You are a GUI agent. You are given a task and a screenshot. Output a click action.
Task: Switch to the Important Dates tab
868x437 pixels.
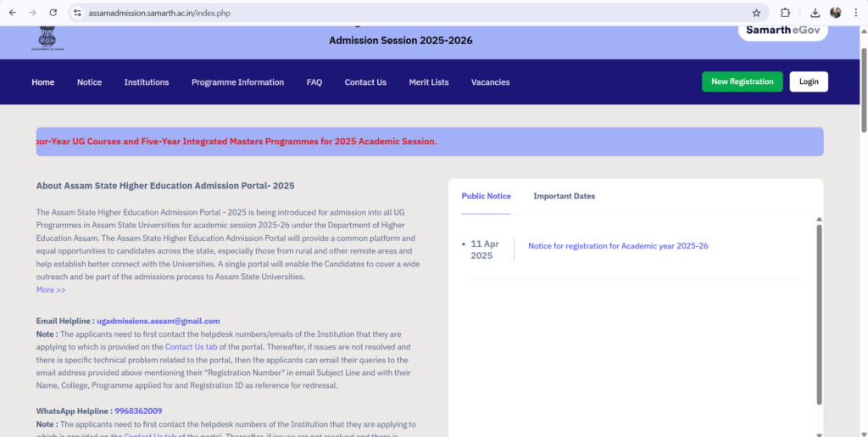pyautogui.click(x=564, y=196)
